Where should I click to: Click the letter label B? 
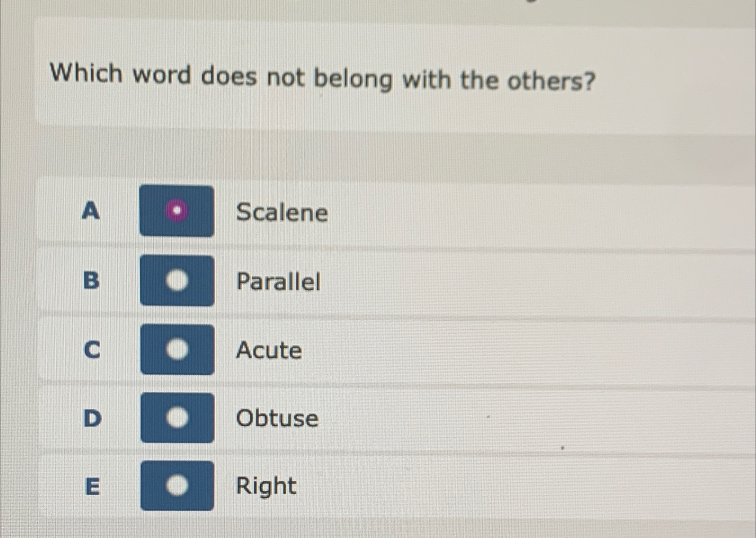click(x=93, y=282)
